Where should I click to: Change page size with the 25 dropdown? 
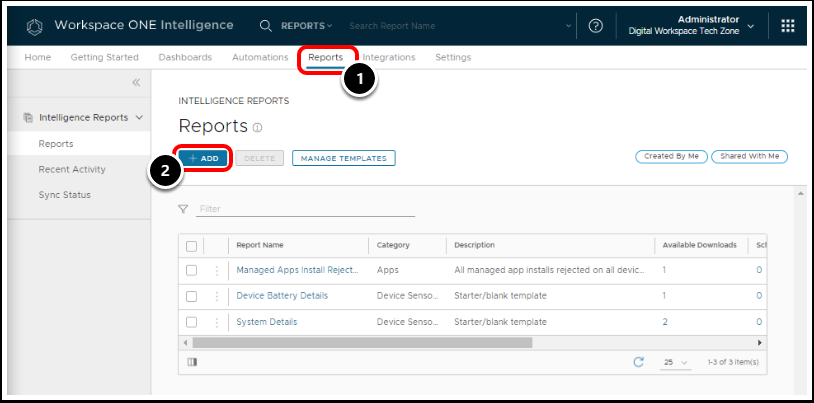(x=676, y=362)
